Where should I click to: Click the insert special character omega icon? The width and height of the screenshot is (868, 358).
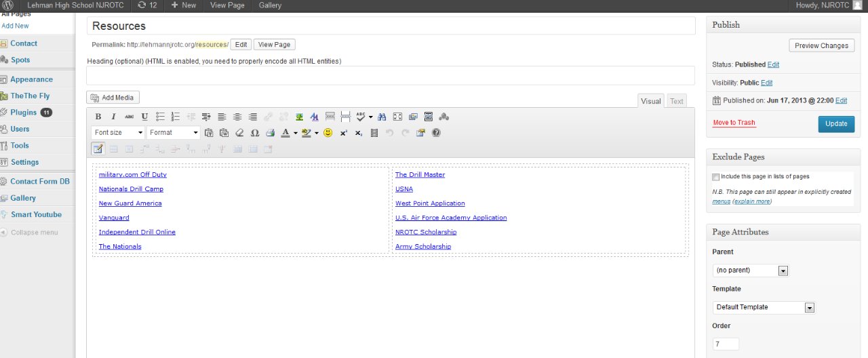(x=255, y=133)
